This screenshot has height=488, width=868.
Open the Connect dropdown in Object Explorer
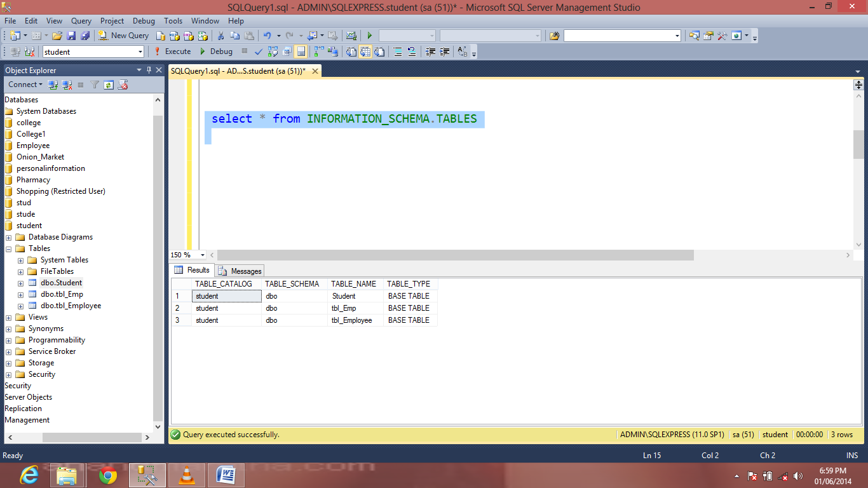pos(25,84)
